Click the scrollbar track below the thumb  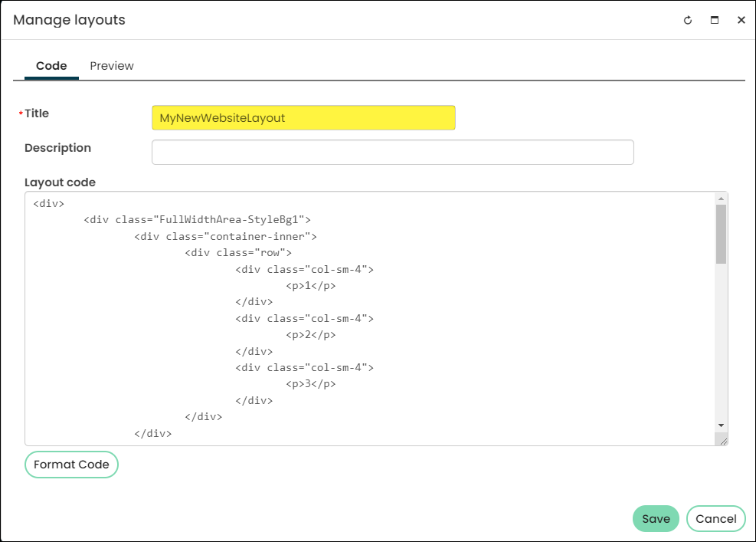coord(721,342)
